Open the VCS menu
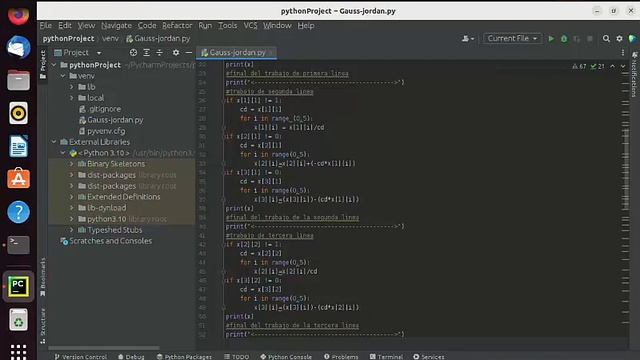This screenshot has width=640, height=360. coord(250,25)
